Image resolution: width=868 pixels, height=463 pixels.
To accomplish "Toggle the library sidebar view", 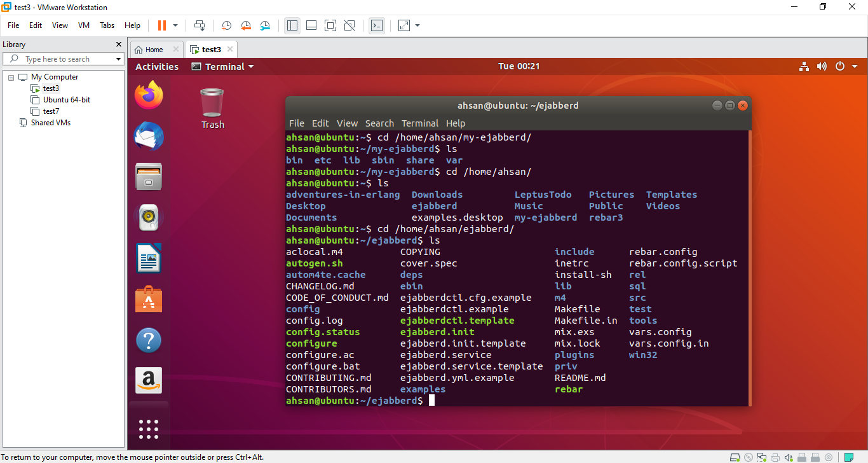I will [x=292, y=25].
